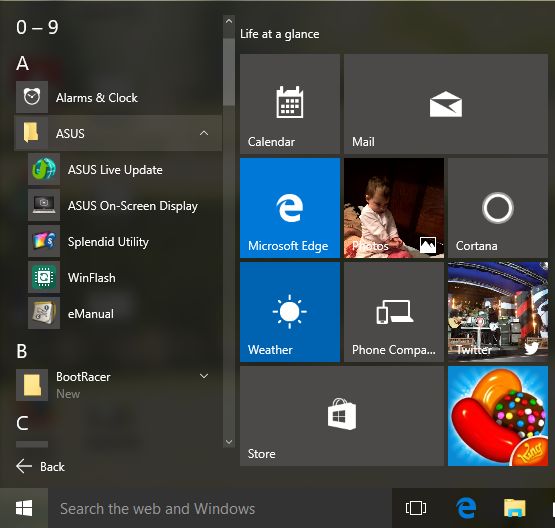The height and width of the screenshot is (528, 555).
Task: Click the ASUS On-Screen Display label
Action: coord(133,206)
